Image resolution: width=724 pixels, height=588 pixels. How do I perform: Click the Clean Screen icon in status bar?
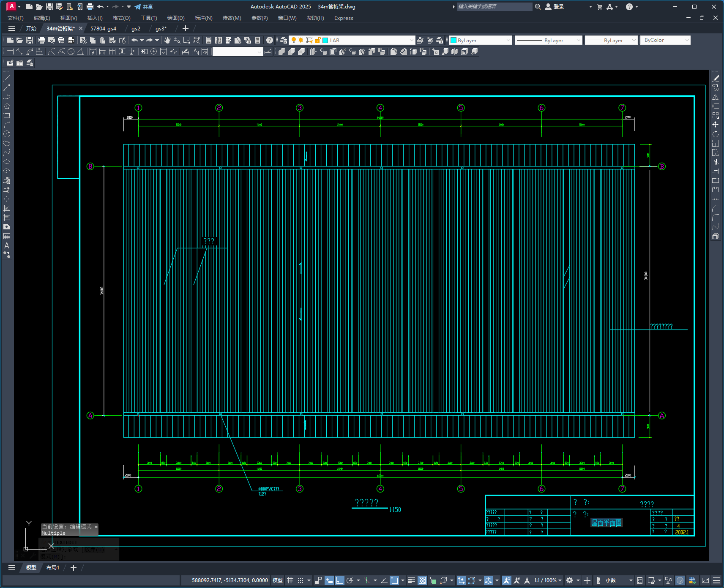pyautogui.click(x=705, y=580)
